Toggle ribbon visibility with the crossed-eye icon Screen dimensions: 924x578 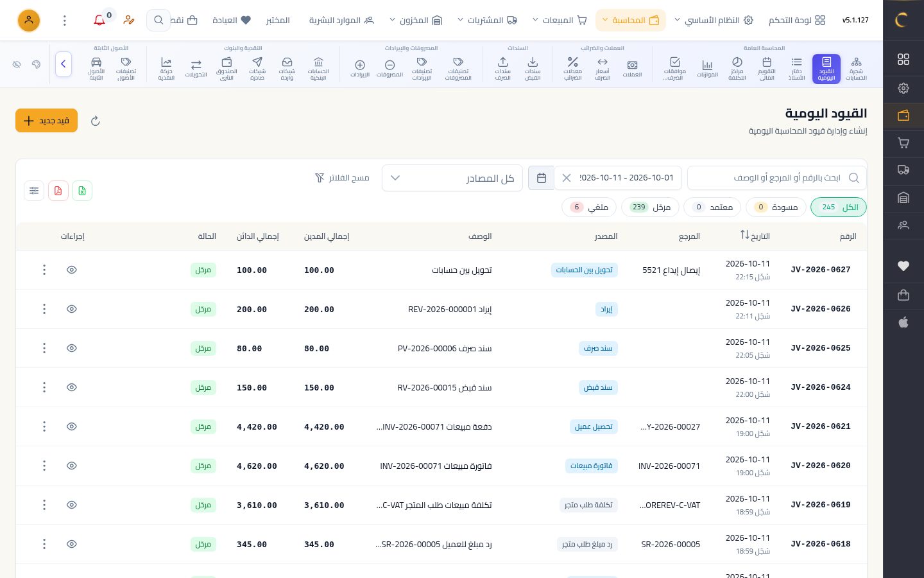(x=17, y=64)
